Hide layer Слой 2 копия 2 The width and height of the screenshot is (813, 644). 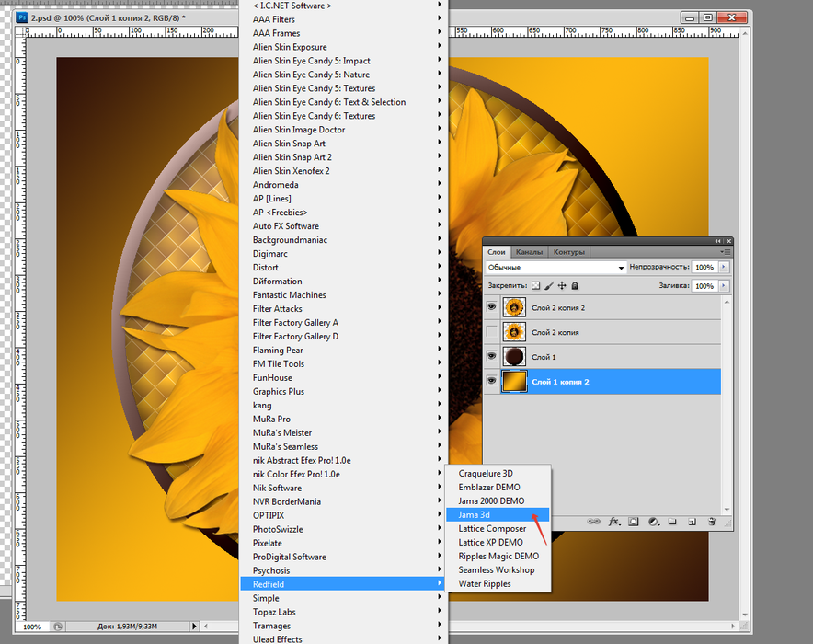[x=491, y=307]
